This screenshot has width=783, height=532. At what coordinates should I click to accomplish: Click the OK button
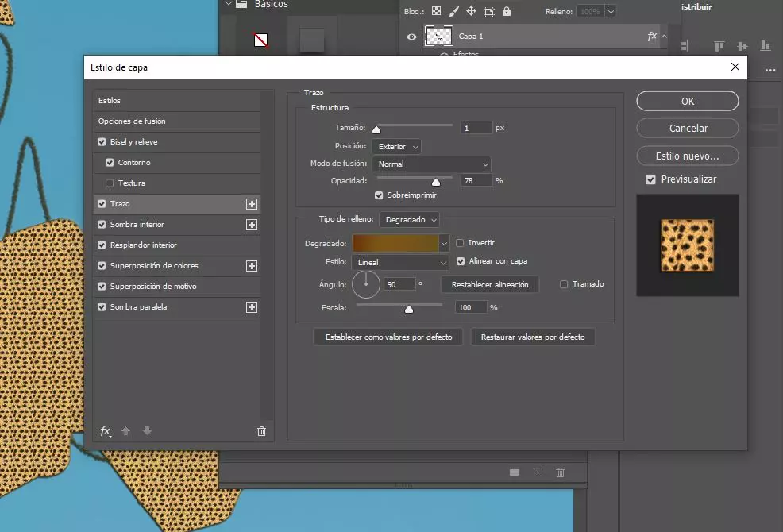click(x=687, y=101)
